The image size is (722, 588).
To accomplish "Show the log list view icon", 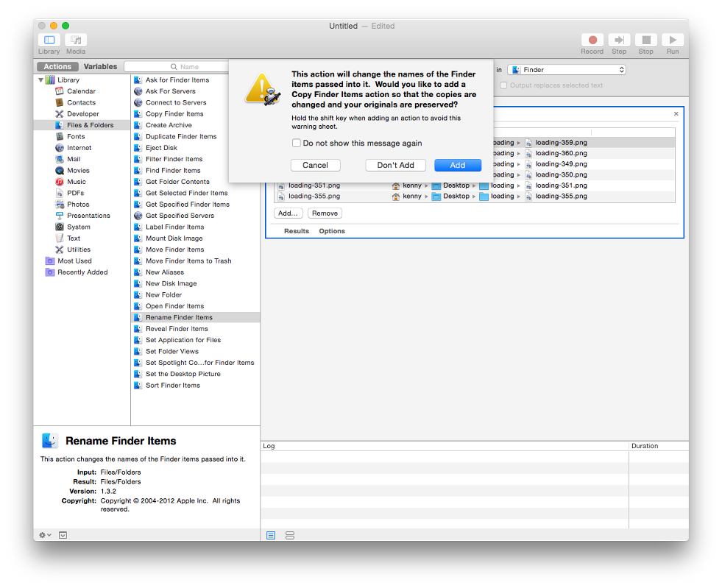I will click(x=271, y=535).
